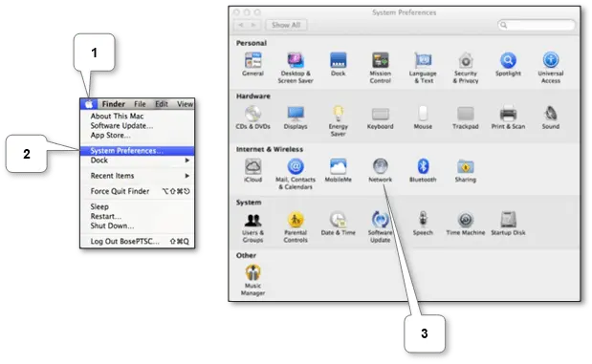The image size is (592, 364).
Task: Open Energy Saver preferences
Action: (339, 121)
